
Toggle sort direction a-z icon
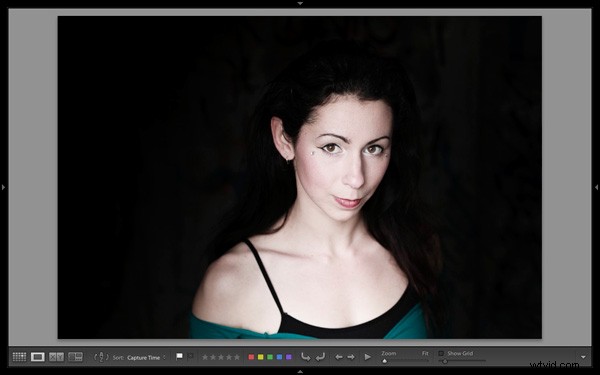point(101,357)
